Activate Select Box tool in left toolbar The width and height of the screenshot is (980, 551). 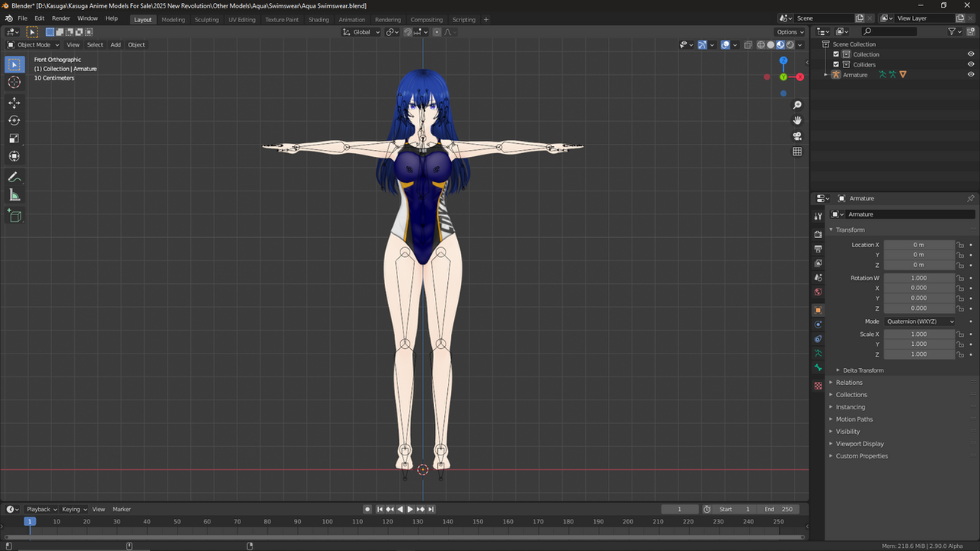[15, 64]
